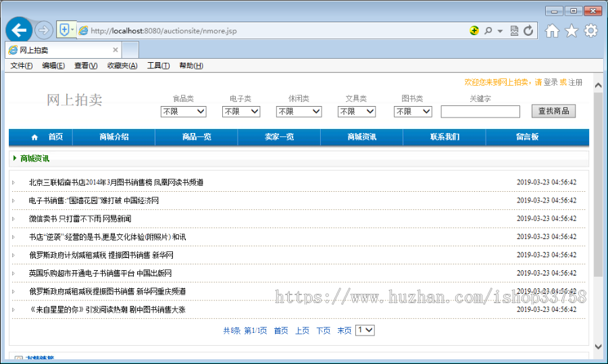Open the shield security icon beside address bar
This screenshot has height=364, width=608.
[64, 30]
